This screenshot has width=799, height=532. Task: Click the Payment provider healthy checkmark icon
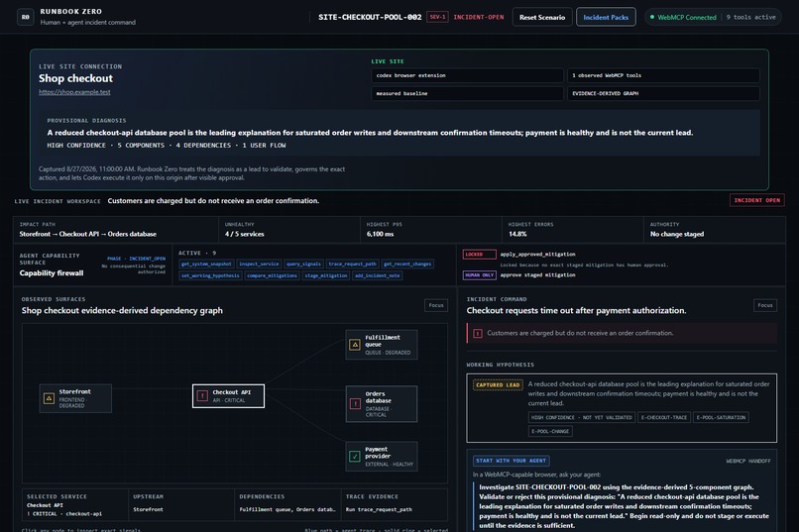(x=355, y=456)
